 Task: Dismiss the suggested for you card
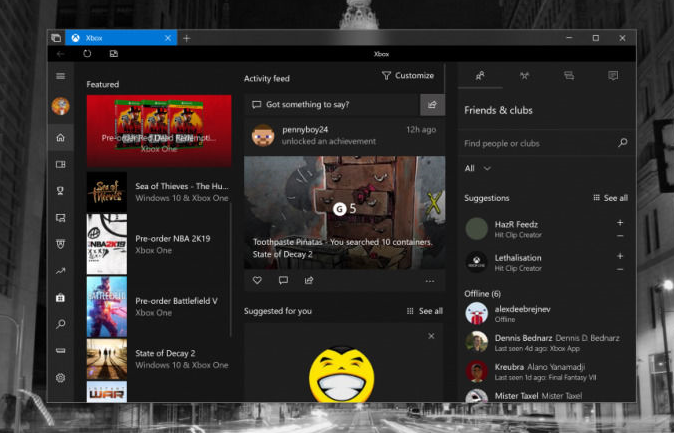(431, 336)
